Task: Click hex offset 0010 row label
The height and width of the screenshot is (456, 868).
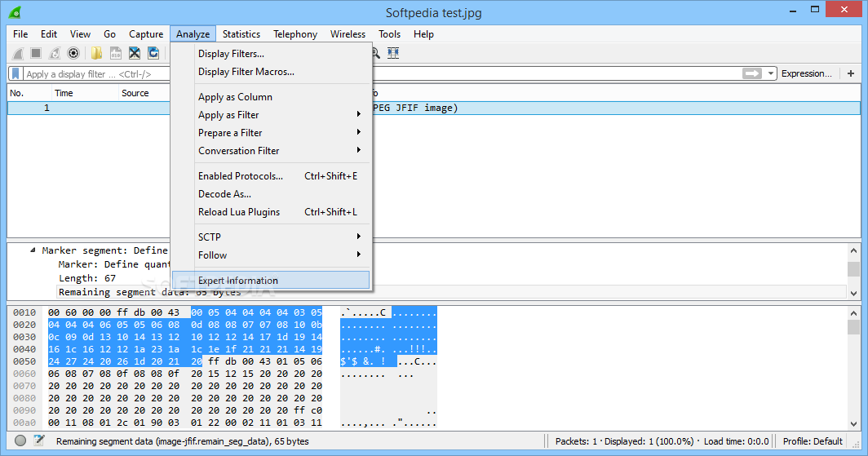Action: point(24,312)
